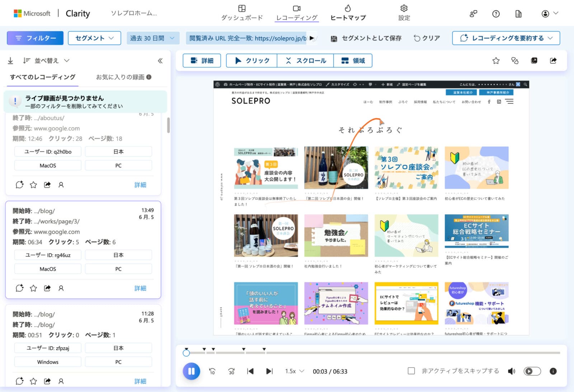Viewport: 574px width, 392px height.
Task: Open details link for the rg46uz recording
Action: [x=140, y=288]
